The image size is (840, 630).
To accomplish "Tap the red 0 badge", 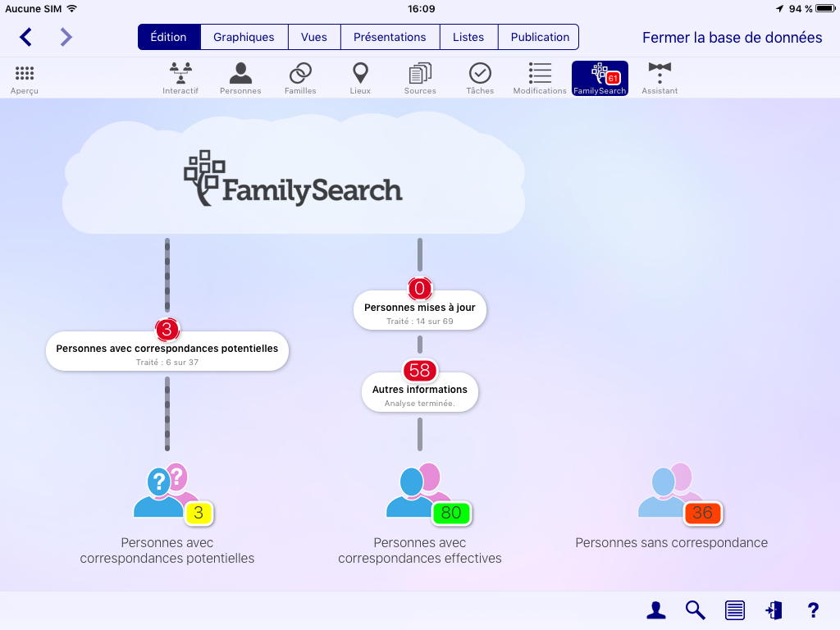I will (x=420, y=288).
